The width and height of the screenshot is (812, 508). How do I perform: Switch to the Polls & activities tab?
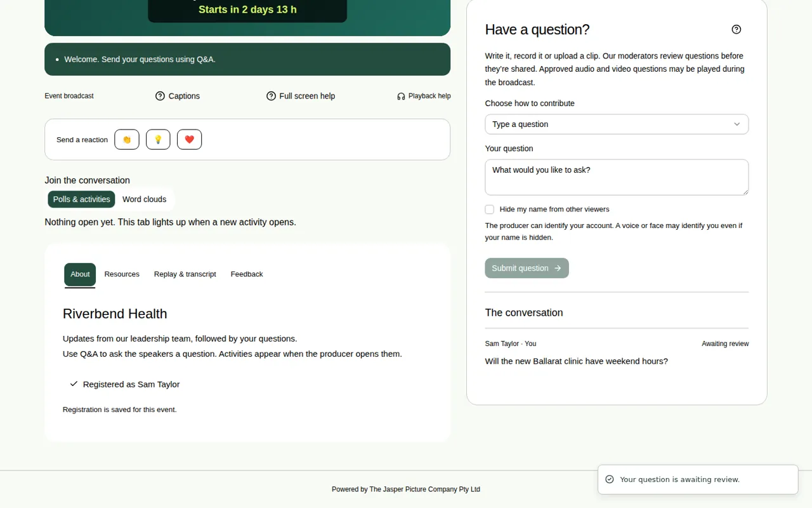(x=82, y=199)
